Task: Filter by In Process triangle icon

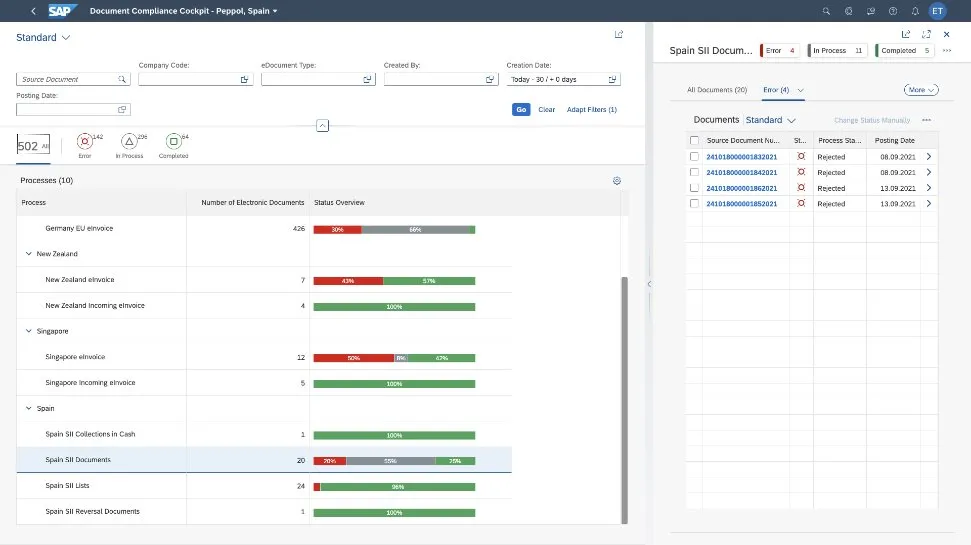Action: click(x=129, y=143)
